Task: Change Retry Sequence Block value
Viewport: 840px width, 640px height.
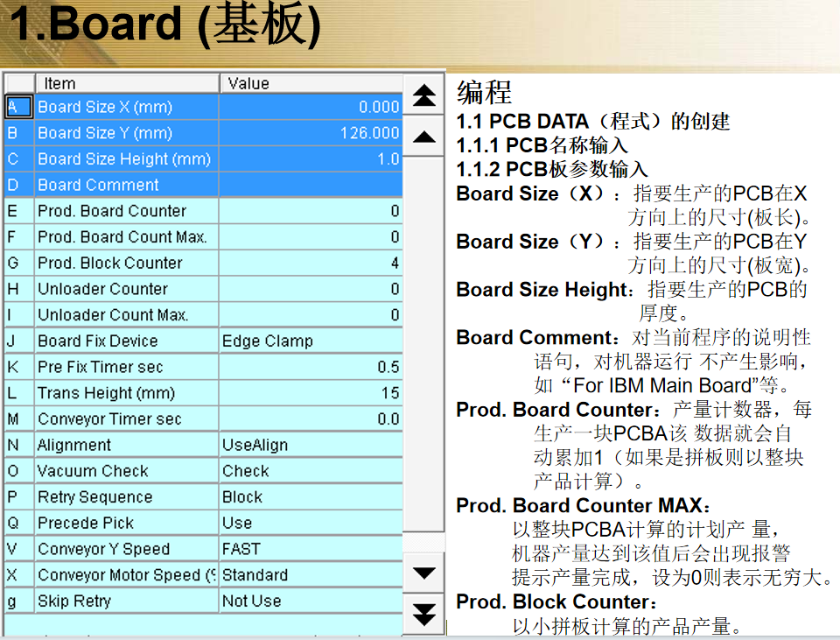Action: tap(311, 497)
